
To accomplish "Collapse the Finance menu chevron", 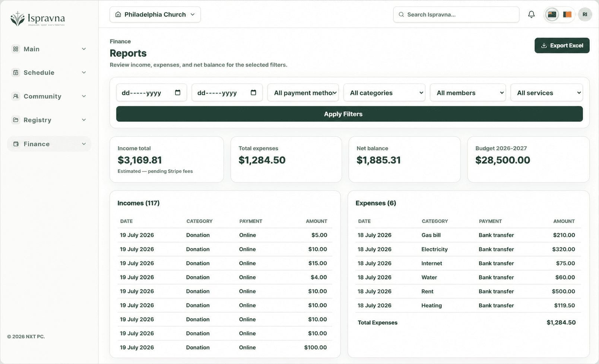I will click(84, 144).
